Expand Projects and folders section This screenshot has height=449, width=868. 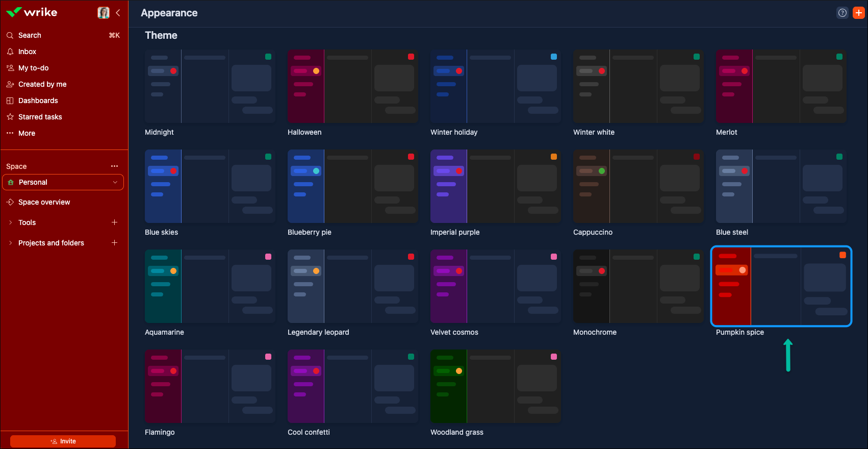(x=11, y=243)
